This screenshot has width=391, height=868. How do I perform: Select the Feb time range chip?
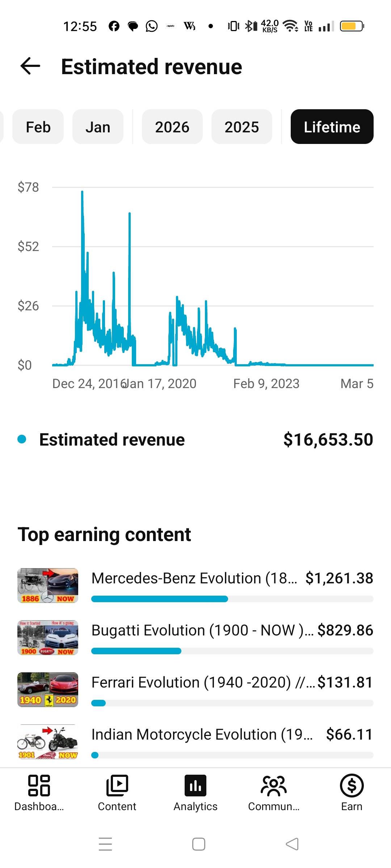38,127
